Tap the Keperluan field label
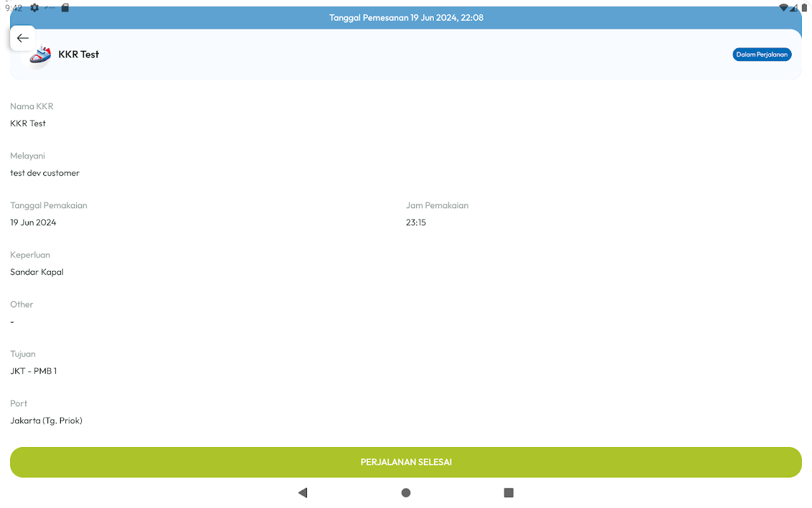This screenshot has width=812, height=508. click(30, 255)
